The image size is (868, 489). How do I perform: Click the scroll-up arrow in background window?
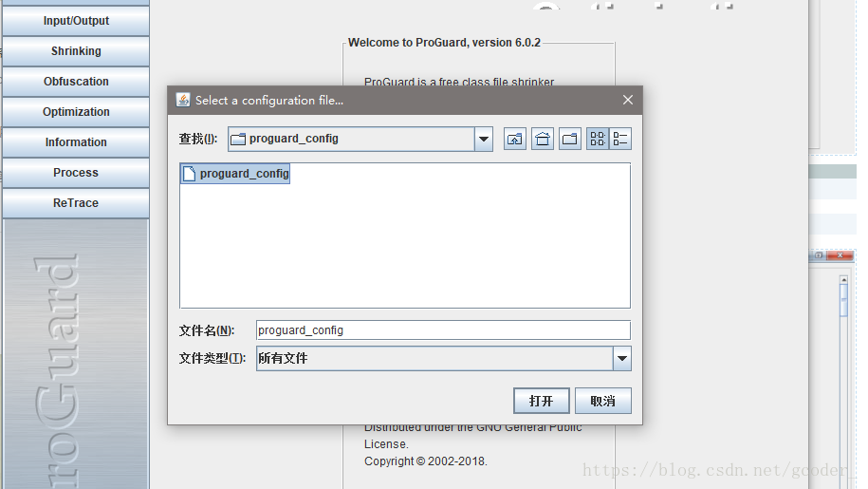(843, 280)
